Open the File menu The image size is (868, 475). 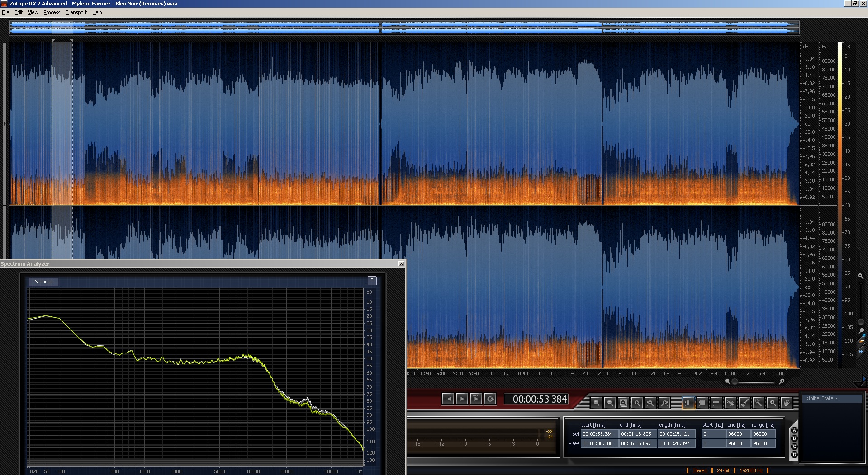click(5, 12)
